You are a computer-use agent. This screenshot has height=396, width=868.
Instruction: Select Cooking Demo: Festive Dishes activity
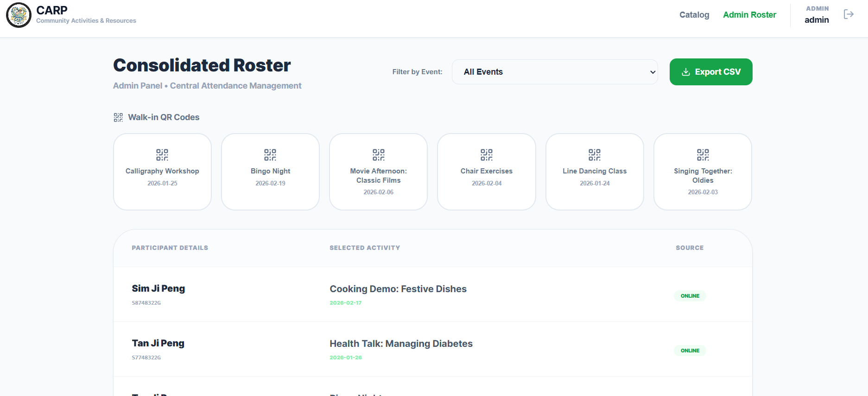click(x=398, y=289)
